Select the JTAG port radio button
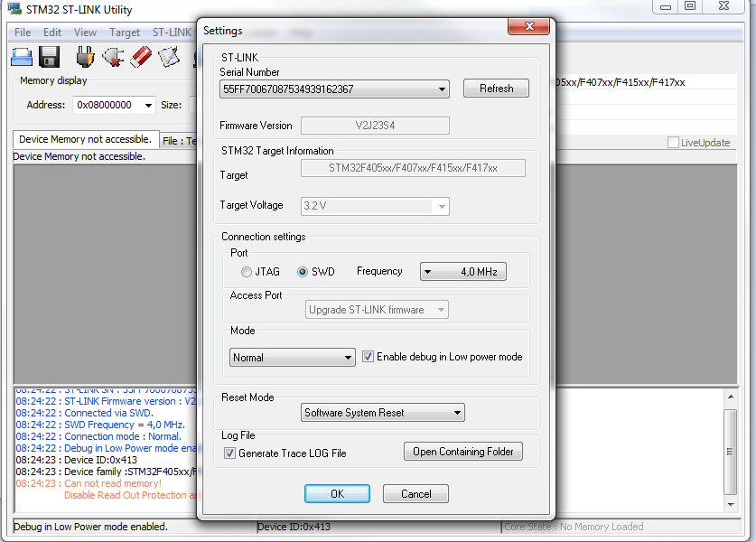Viewport: 756px width, 542px height. coord(247,272)
